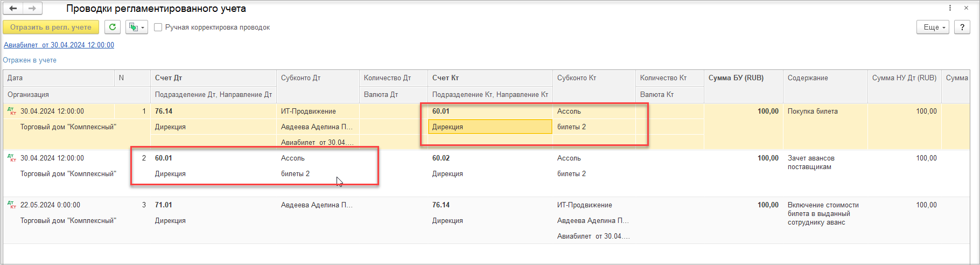Open the document-copy icon dropdown
Screen dimensions: 980x265
(x=136, y=27)
